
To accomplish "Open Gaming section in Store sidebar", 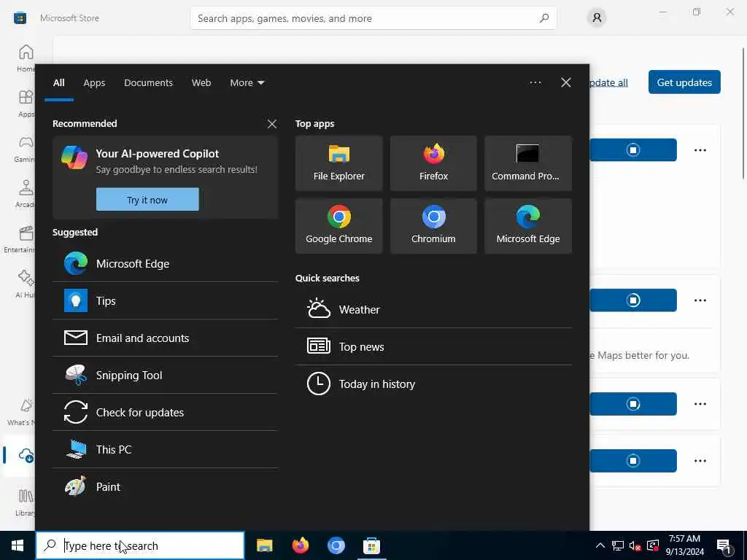I will pyautogui.click(x=25, y=149).
